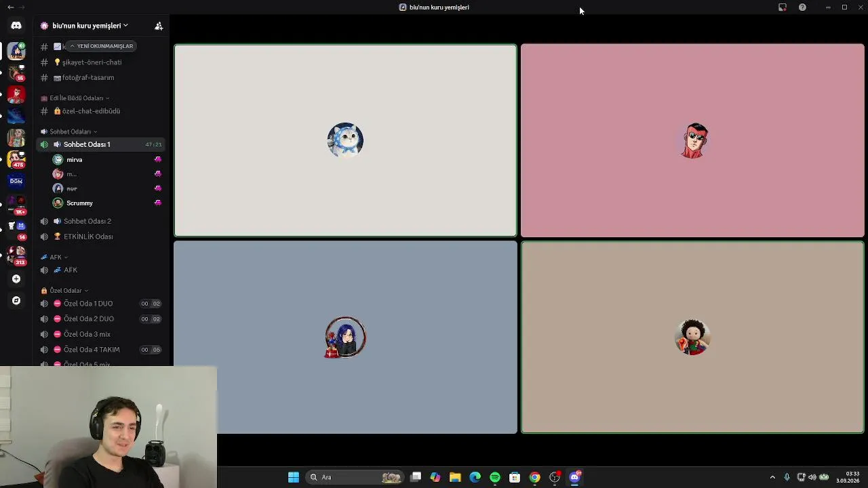This screenshot has width=868, height=488.
Task: Open File Explorer from the taskbar
Action: [455, 477]
